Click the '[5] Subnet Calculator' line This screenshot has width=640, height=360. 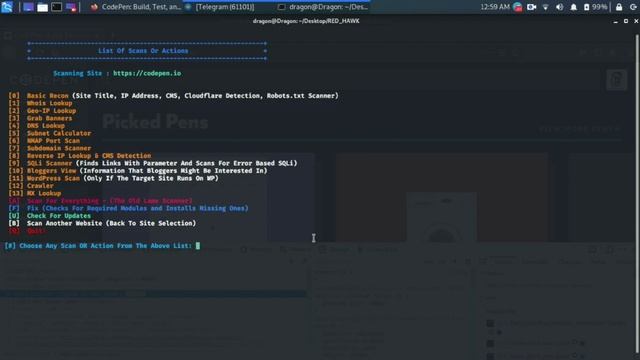click(49, 133)
